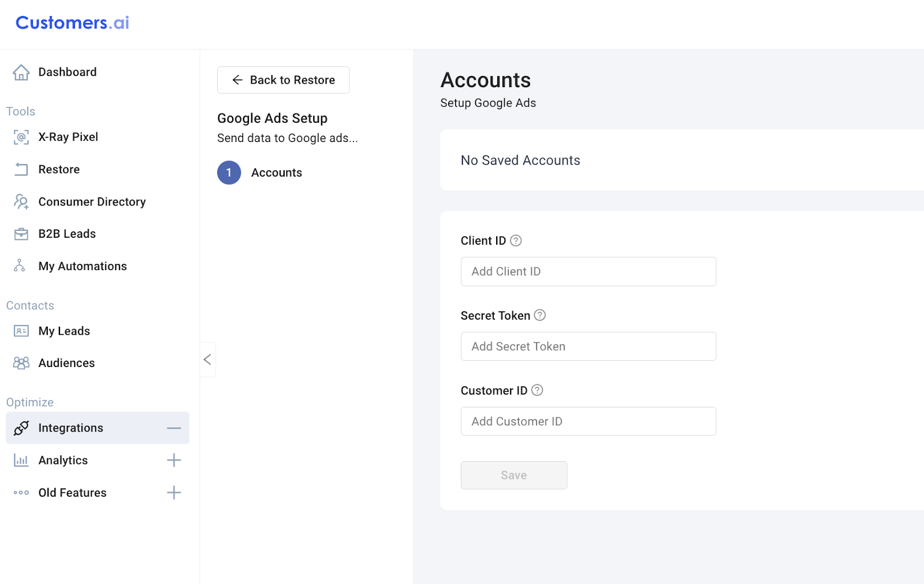Click the Analytics chart icon
The image size is (924, 584).
pos(21,460)
